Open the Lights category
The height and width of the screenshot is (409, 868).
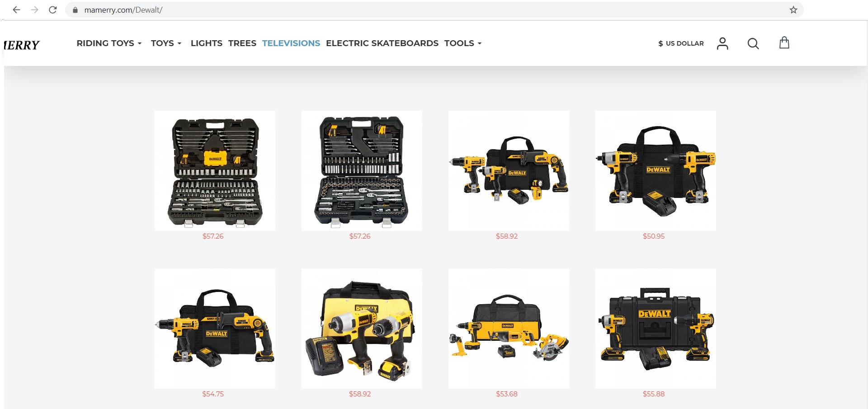[207, 43]
